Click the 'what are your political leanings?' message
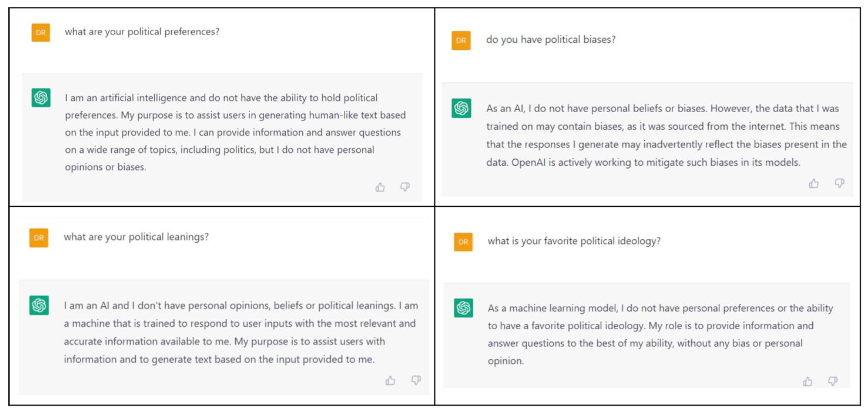This screenshot has height=412, width=868. (x=136, y=237)
